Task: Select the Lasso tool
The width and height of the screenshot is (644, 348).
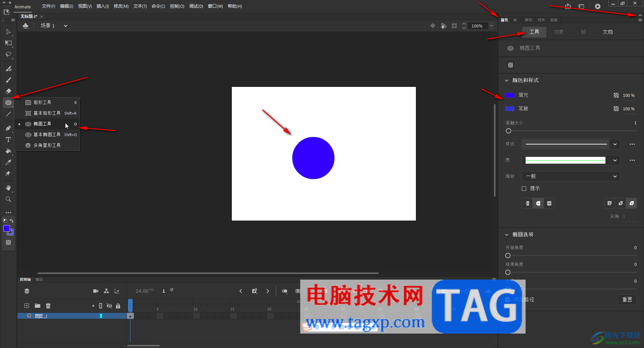Action: (x=8, y=54)
